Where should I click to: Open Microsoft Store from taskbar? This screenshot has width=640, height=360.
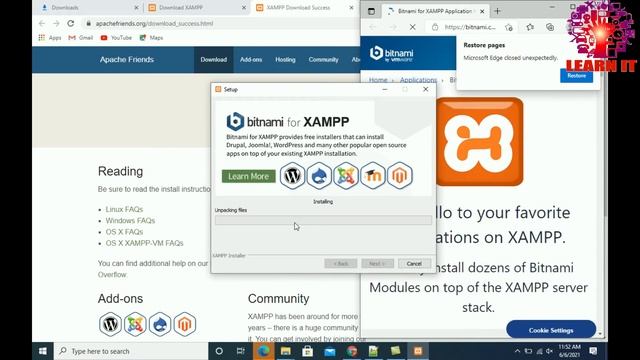point(308,351)
